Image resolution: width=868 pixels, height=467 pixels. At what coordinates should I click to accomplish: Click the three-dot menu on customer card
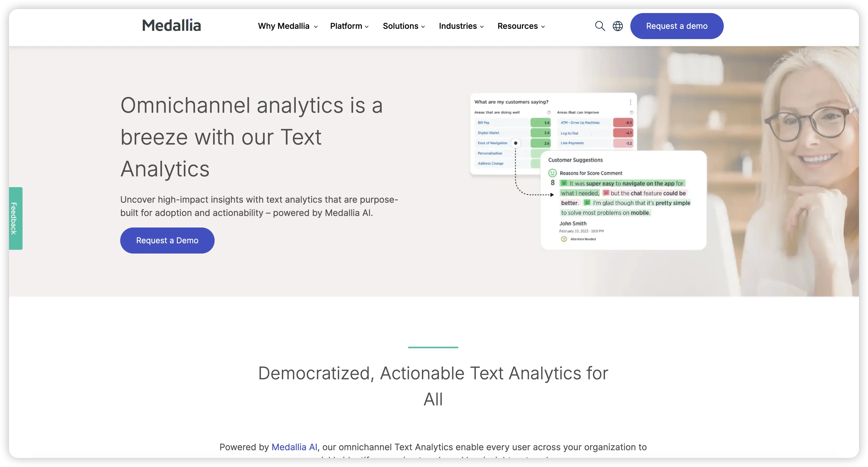(x=630, y=102)
